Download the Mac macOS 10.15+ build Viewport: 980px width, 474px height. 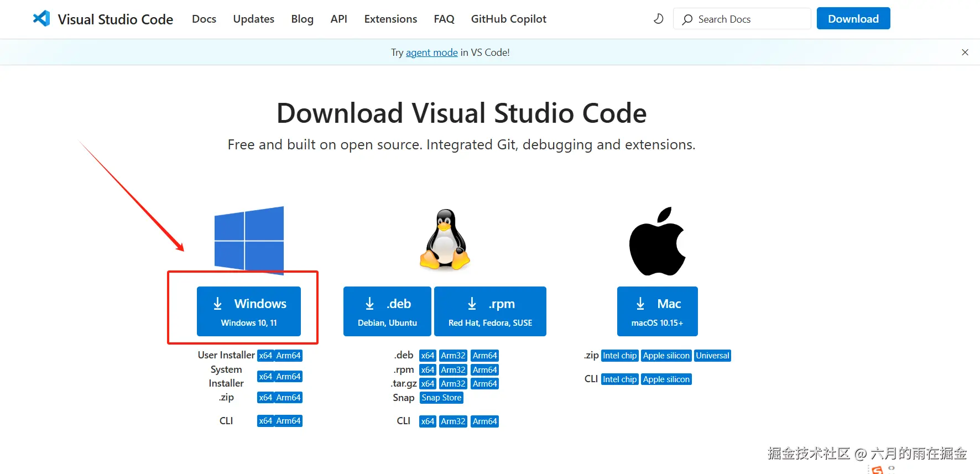[x=658, y=311]
